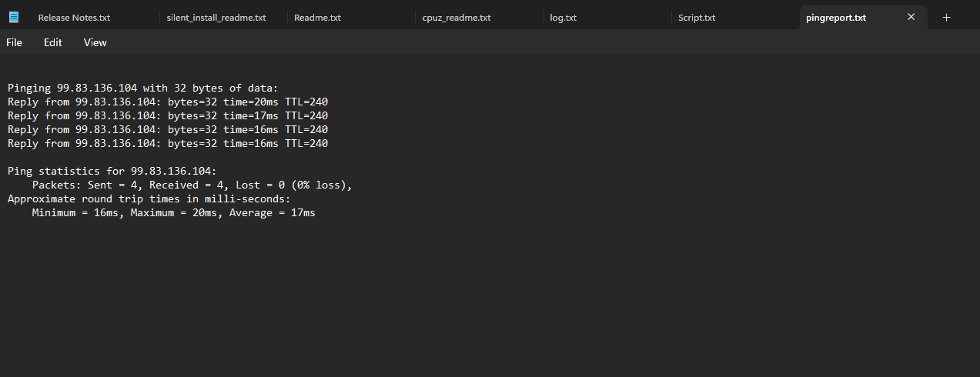Switch to the Release Notes.txt tab
Screen dimensions: 980x377
(x=74, y=18)
